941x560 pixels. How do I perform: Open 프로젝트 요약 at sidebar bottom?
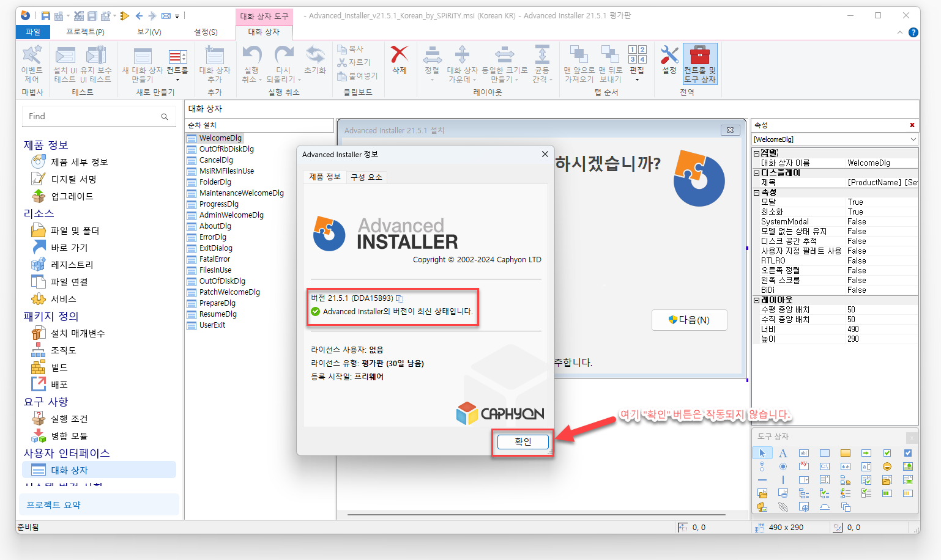100,505
